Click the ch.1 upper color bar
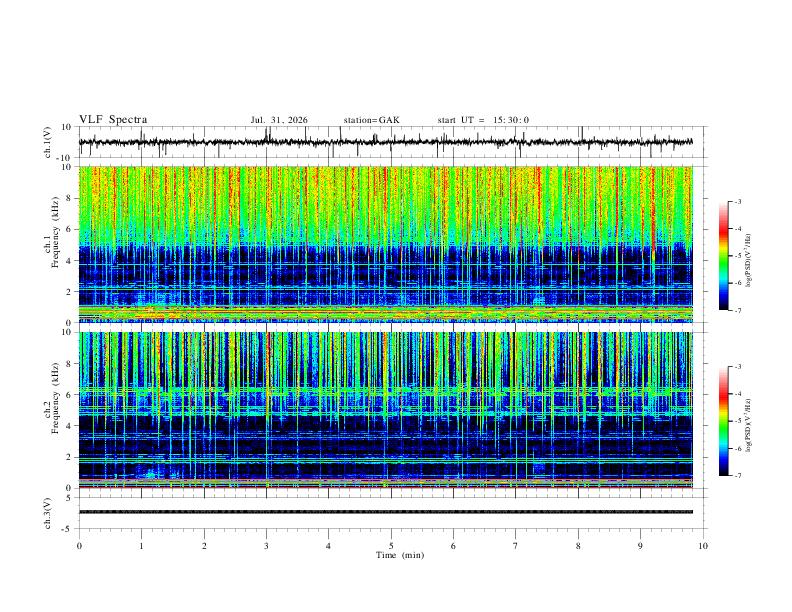This screenshot has width=792, height=612. click(724, 256)
